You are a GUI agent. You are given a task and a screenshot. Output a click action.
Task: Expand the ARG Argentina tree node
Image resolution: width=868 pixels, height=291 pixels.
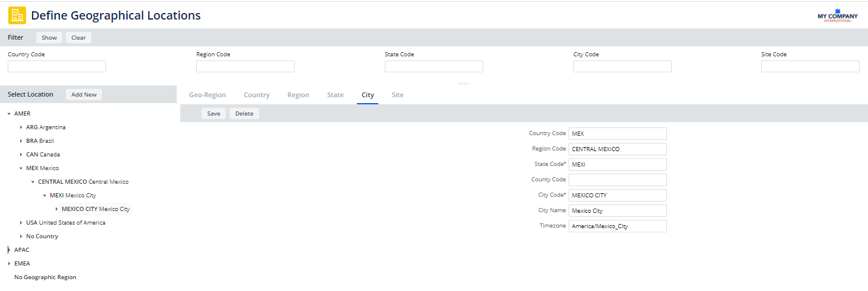click(21, 127)
